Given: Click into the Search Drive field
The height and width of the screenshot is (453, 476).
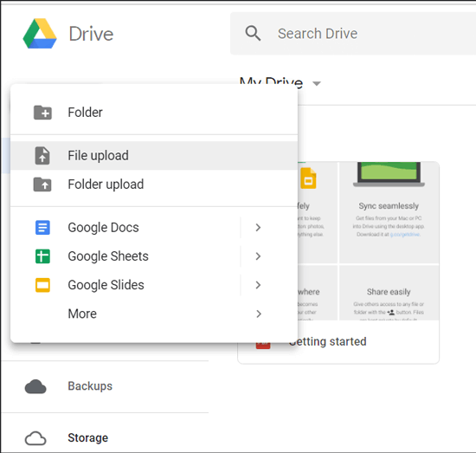Looking at the screenshot, I should click(x=353, y=34).
